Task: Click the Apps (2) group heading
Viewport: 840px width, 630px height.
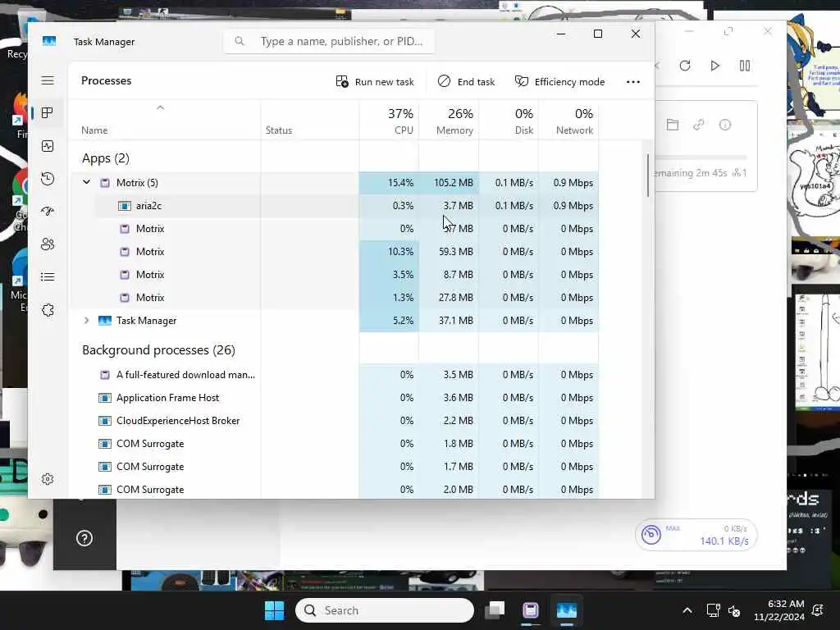Action: [x=106, y=158]
